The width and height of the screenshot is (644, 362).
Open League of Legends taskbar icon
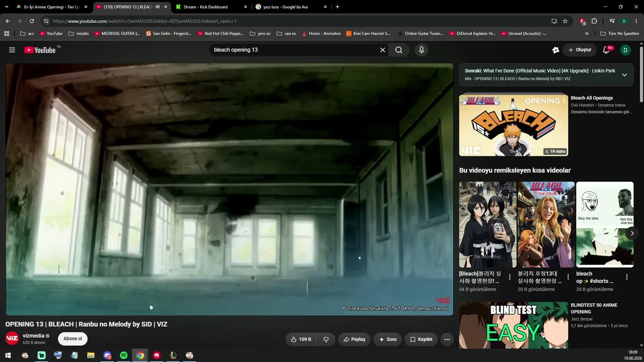click(x=173, y=355)
